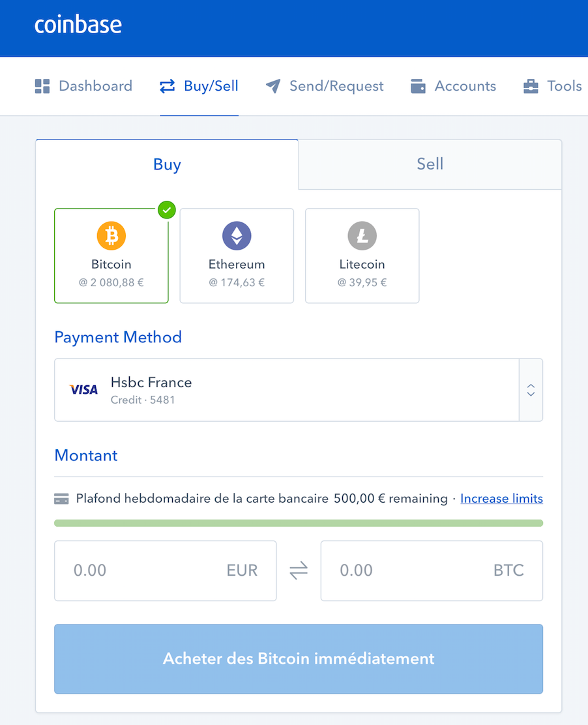The width and height of the screenshot is (588, 725).
Task: Expand the payment method chevron selector
Action: pos(531,390)
